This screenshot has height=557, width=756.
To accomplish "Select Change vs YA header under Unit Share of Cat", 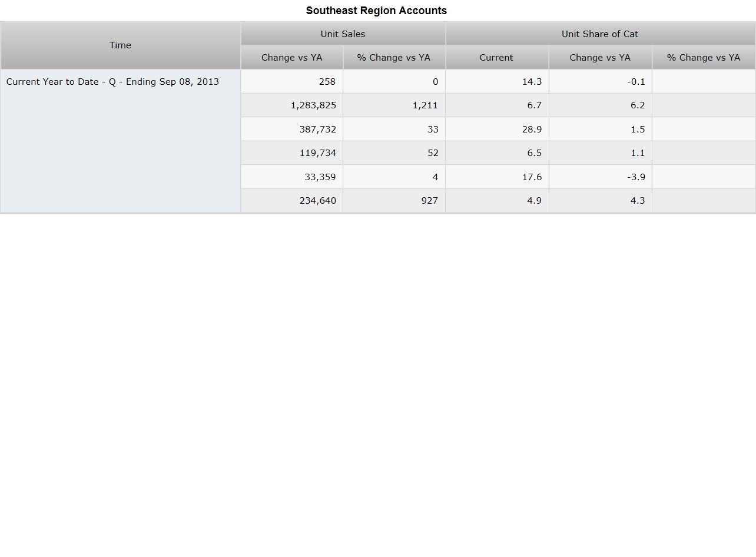I will tap(600, 57).
